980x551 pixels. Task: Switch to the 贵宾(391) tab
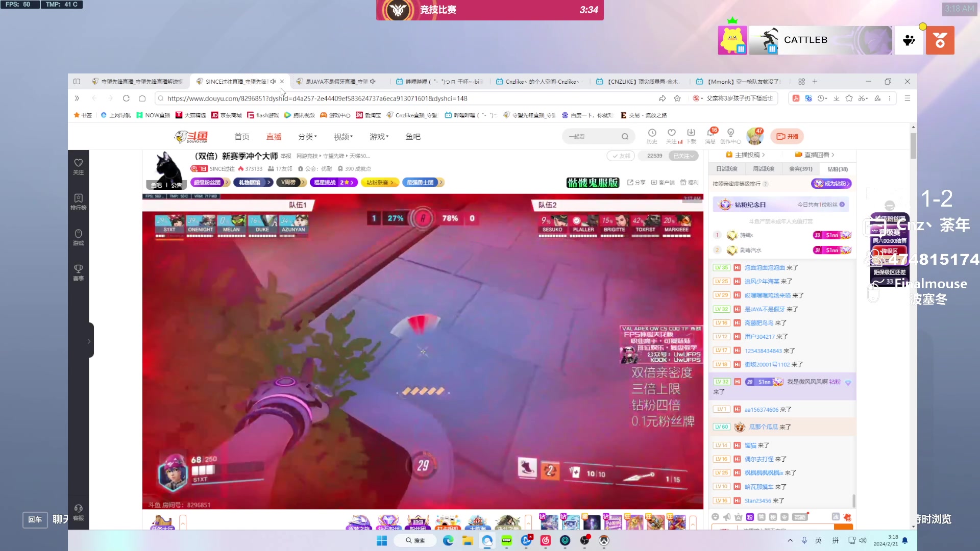800,169
